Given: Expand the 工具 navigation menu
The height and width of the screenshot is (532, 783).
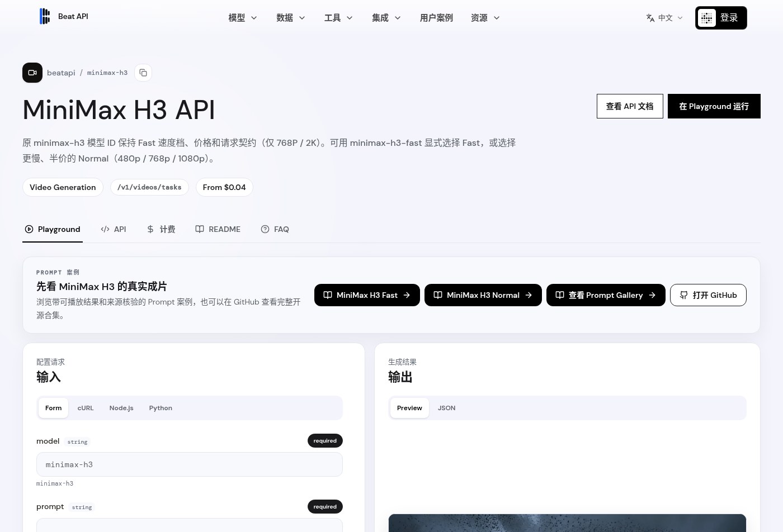Looking at the screenshot, I should point(338,18).
